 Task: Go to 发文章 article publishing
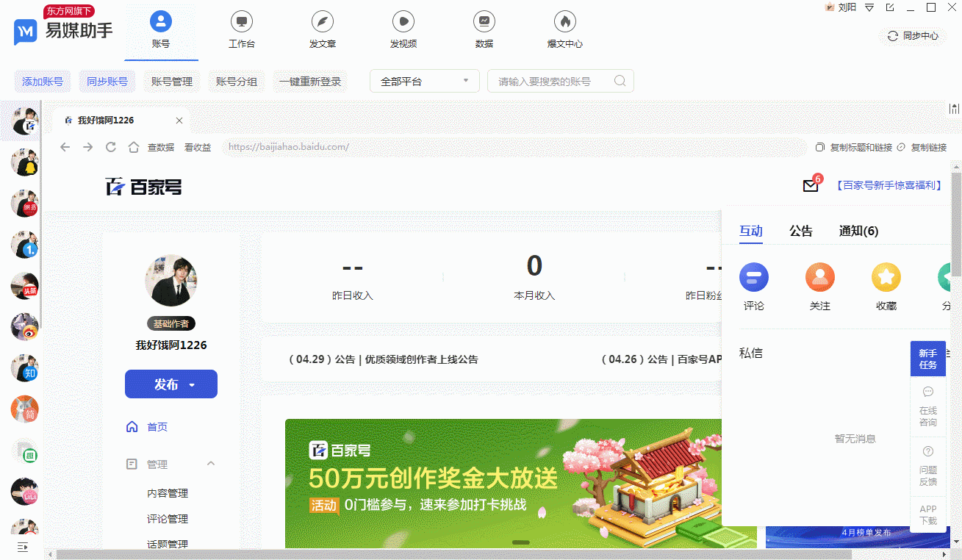[x=323, y=30]
